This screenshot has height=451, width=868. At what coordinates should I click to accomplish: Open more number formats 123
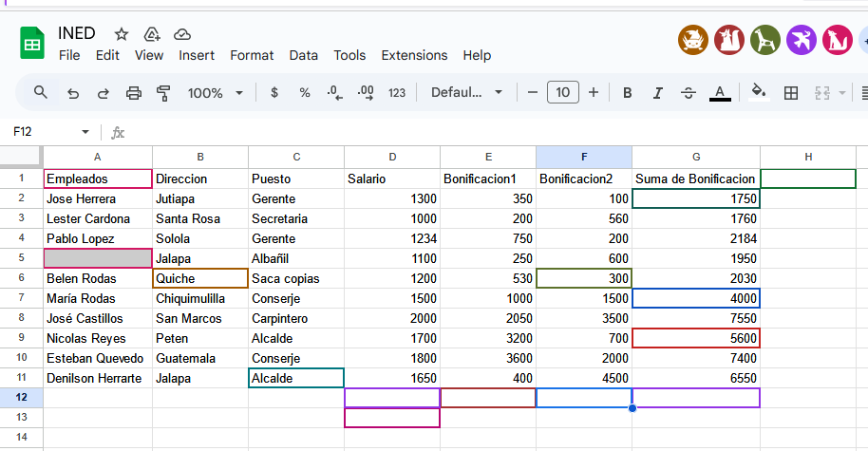(x=397, y=93)
